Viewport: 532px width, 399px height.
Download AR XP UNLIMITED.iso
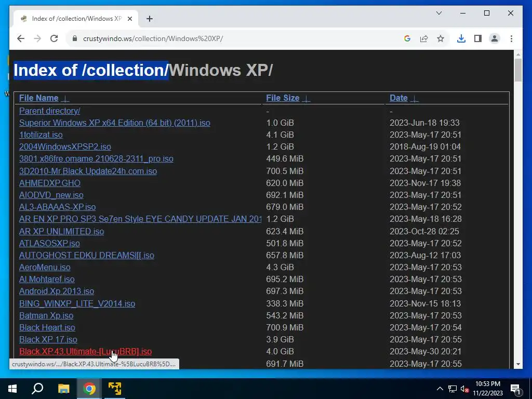coord(61,231)
